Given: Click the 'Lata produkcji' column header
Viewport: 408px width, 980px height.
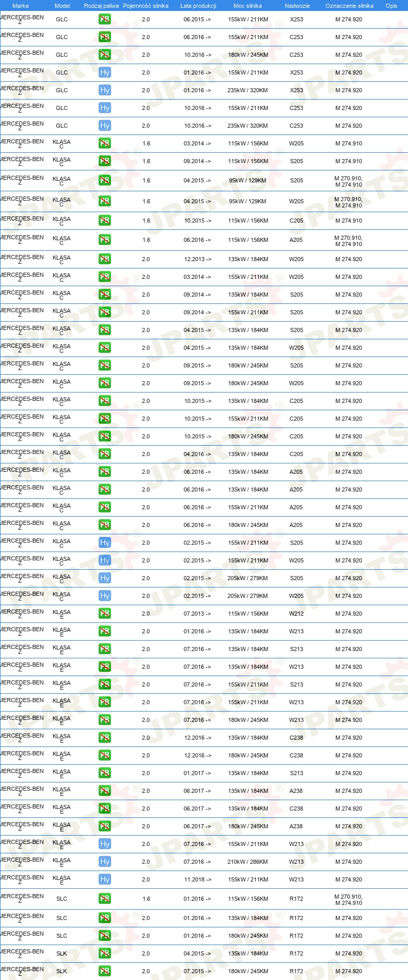Looking at the screenshot, I should click(198, 6).
